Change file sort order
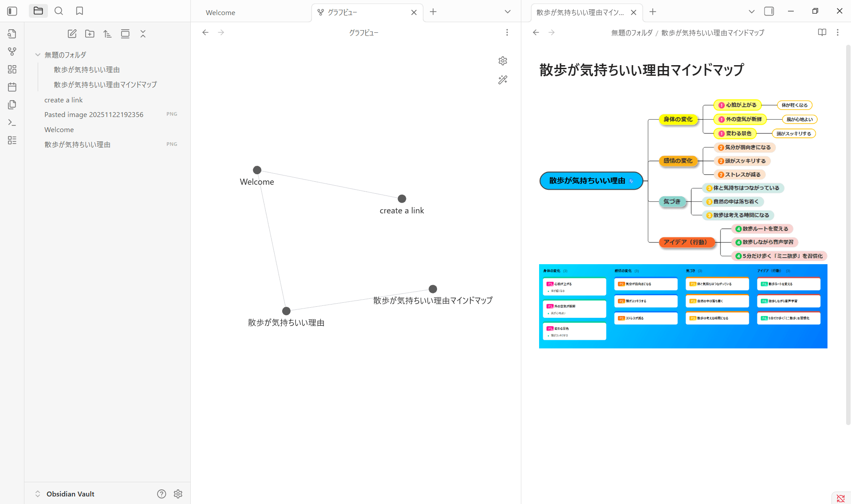This screenshot has height=504, width=851. (x=107, y=34)
